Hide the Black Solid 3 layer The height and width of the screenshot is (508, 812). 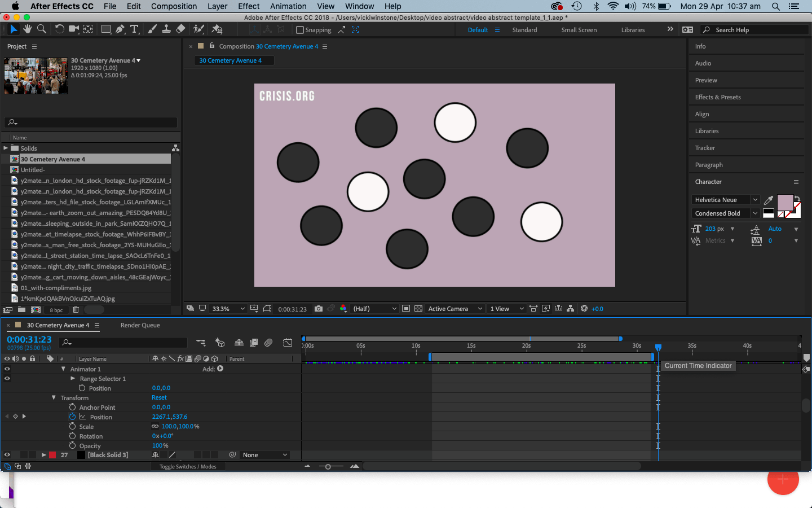coord(7,455)
